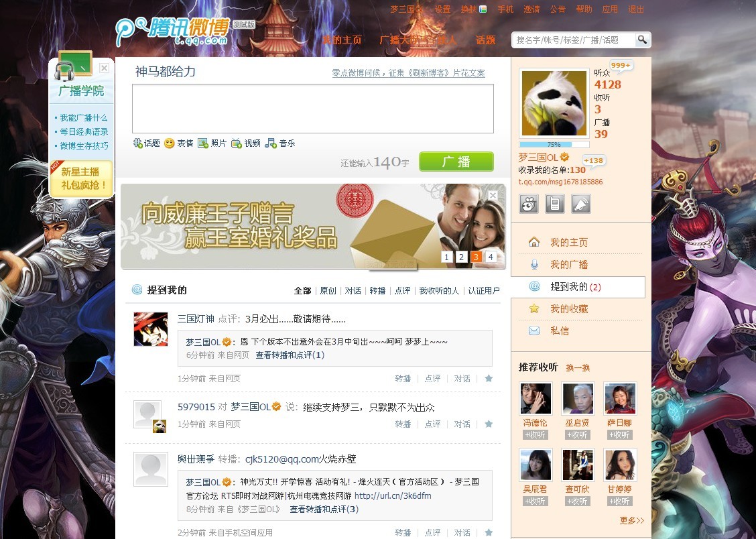Switch banner to slide 1
The height and width of the screenshot is (539, 756).
446,257
